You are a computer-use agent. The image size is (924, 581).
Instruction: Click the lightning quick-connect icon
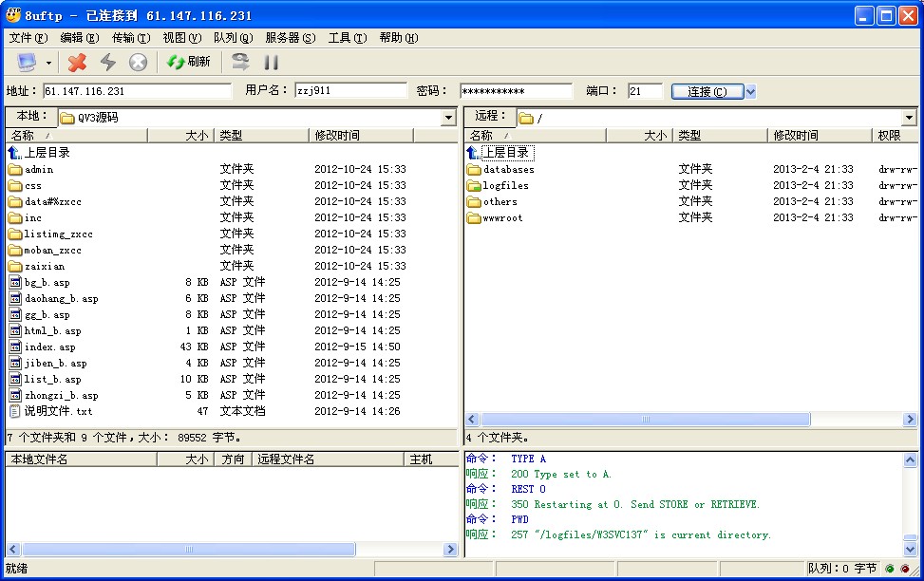tap(108, 62)
